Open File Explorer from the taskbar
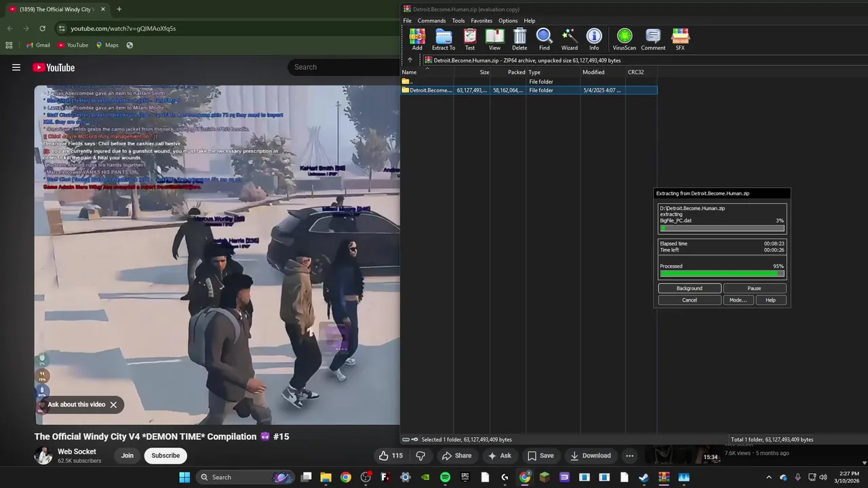868x488 pixels. point(325,477)
